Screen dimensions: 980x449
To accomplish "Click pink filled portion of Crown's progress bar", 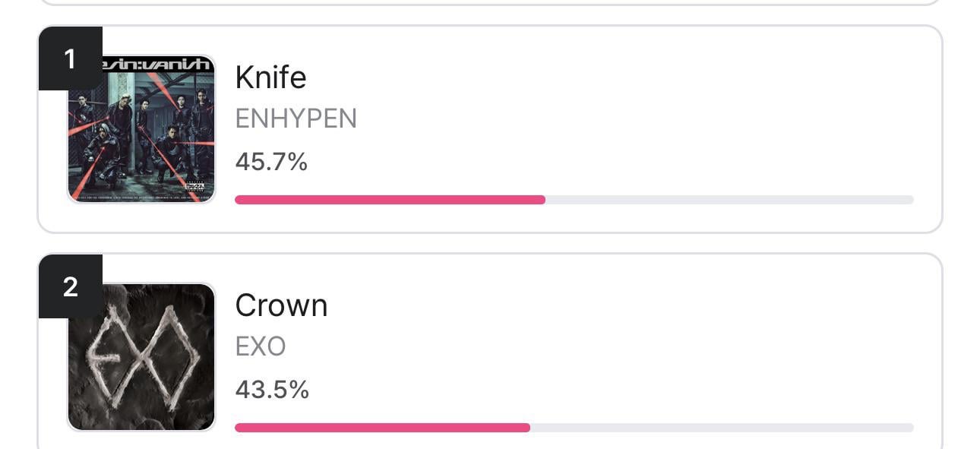I will [x=381, y=428].
